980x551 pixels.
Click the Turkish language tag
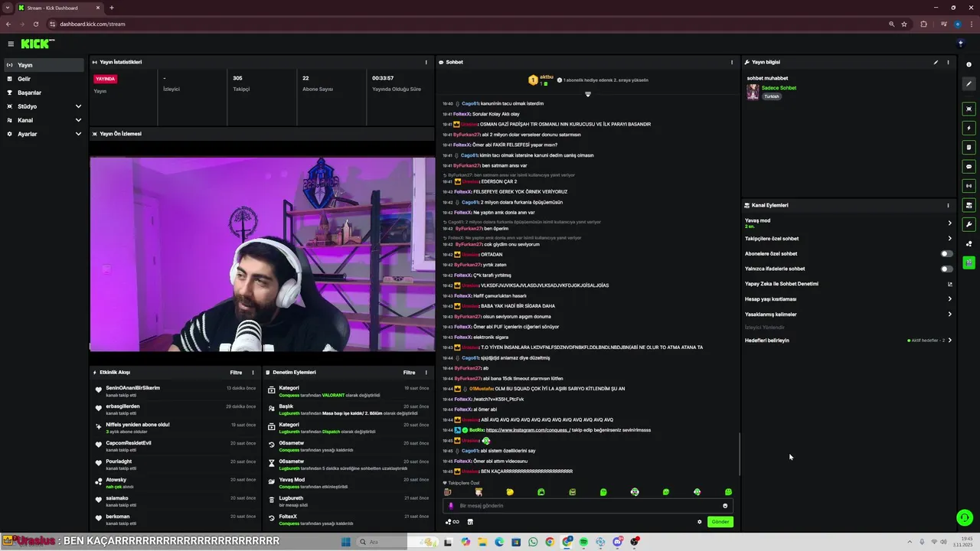pos(771,96)
